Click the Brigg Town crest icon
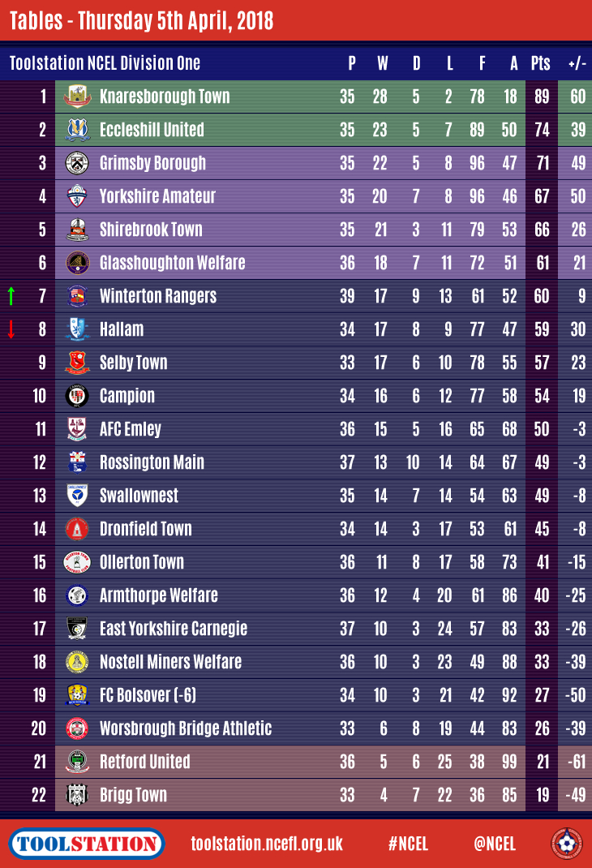This screenshot has width=592, height=868. point(77,795)
